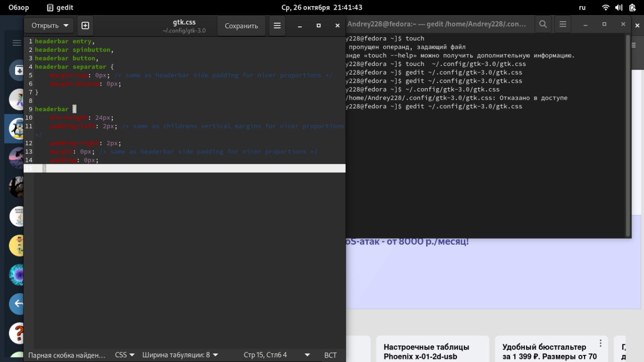The height and width of the screenshot is (362, 644).
Task: Open the Wi-Fi indicator in top bar
Action: [606, 8]
